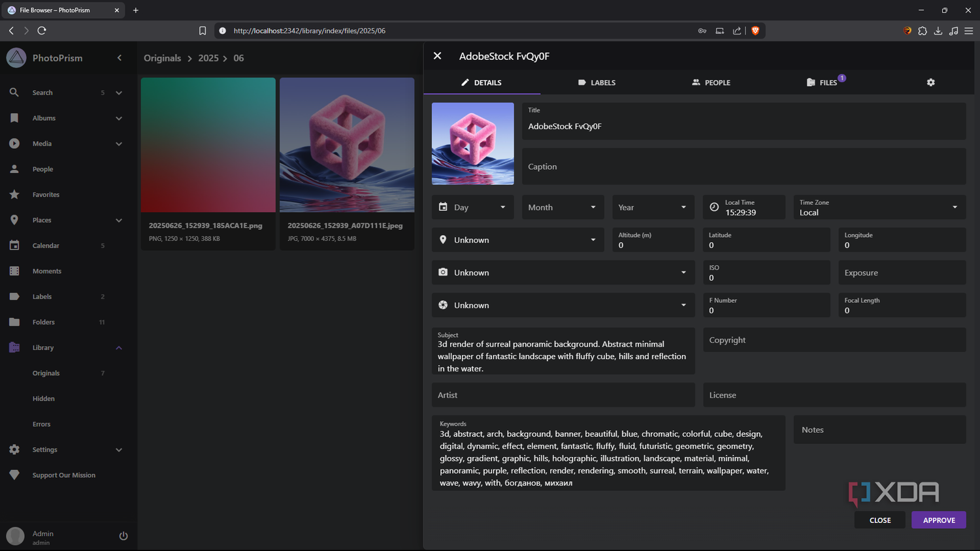
Task: Click the Title input field
Action: [743, 121]
